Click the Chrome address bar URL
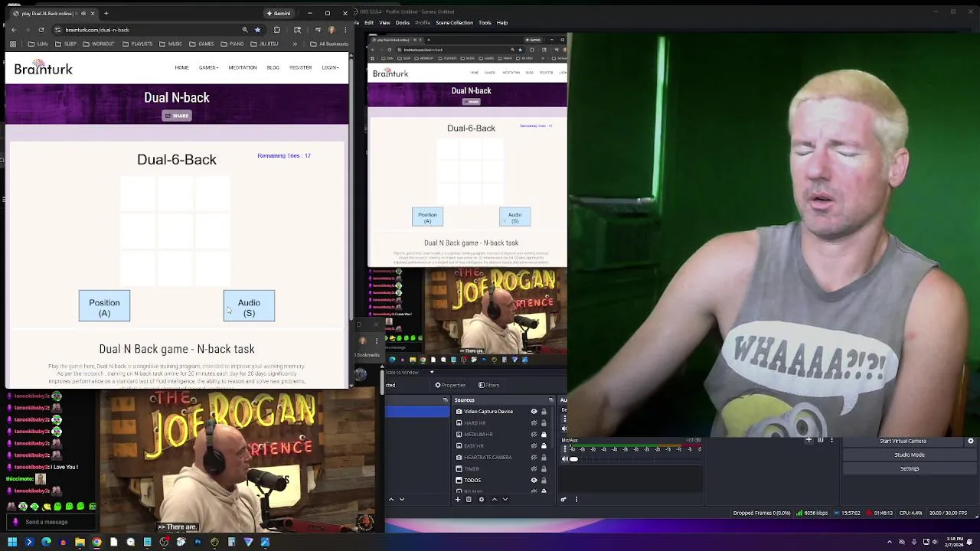980x551 pixels. (x=97, y=30)
